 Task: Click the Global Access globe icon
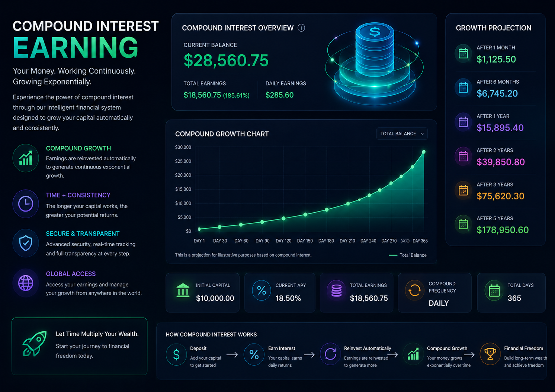tap(26, 283)
